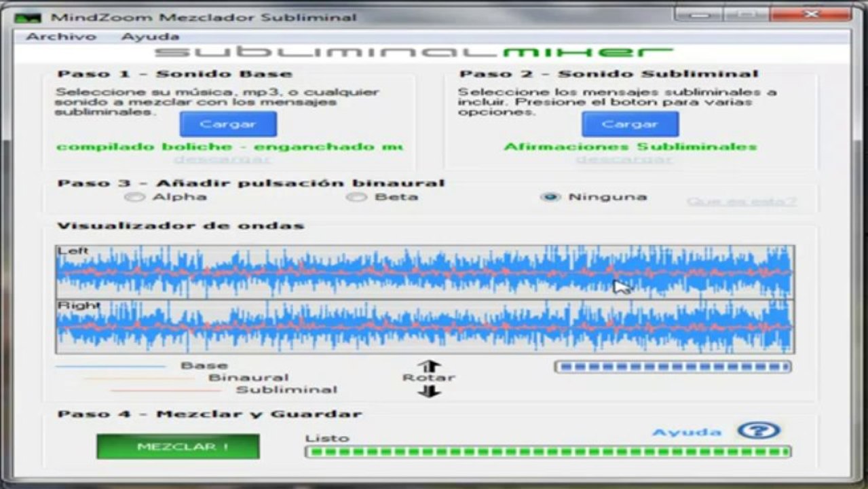
Task: Click the Rotar down arrow icon
Action: click(428, 391)
